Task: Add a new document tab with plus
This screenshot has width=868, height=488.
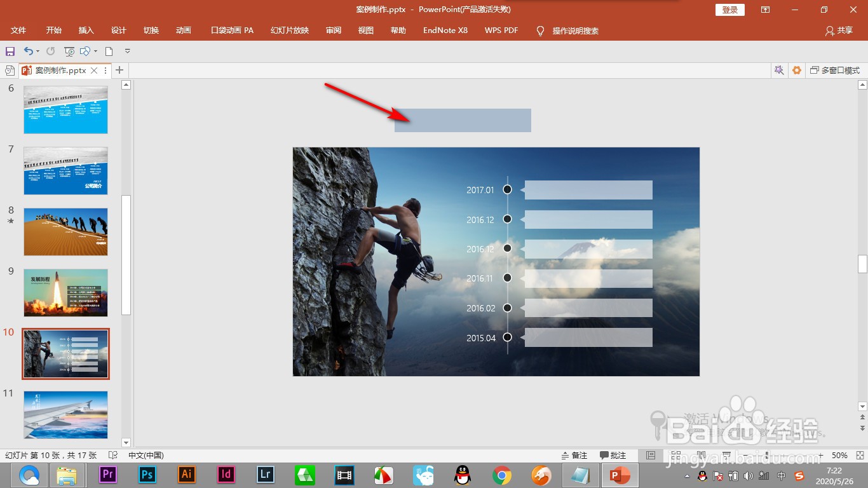Action: point(119,70)
